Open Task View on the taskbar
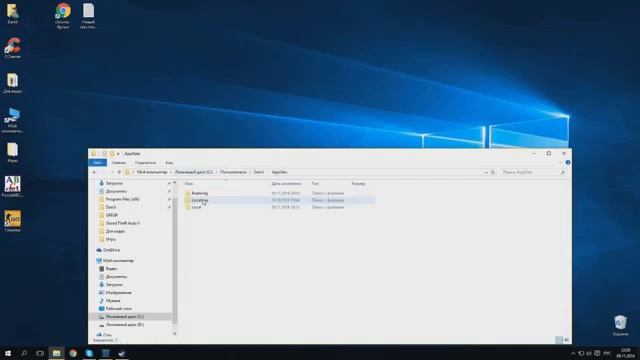 pos(40,353)
